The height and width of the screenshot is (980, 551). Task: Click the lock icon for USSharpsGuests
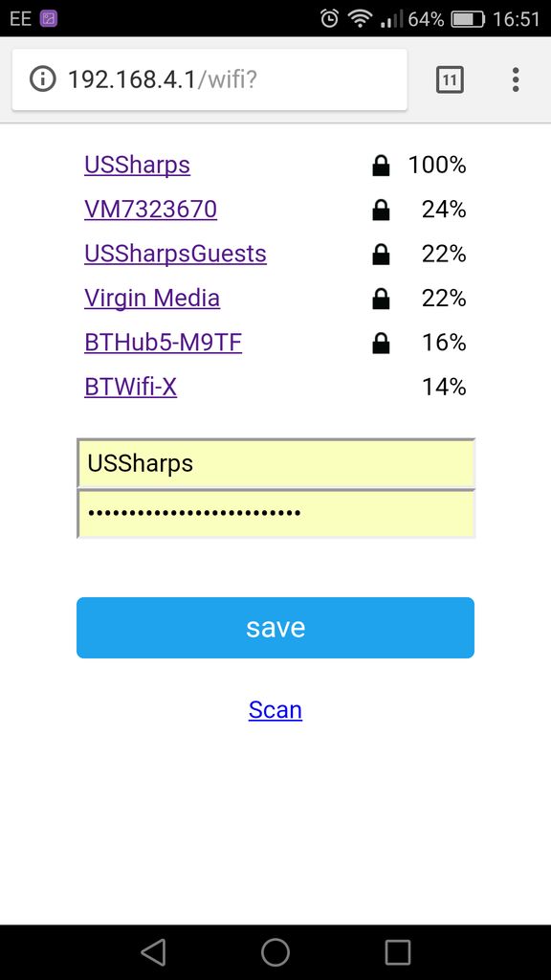(x=380, y=253)
